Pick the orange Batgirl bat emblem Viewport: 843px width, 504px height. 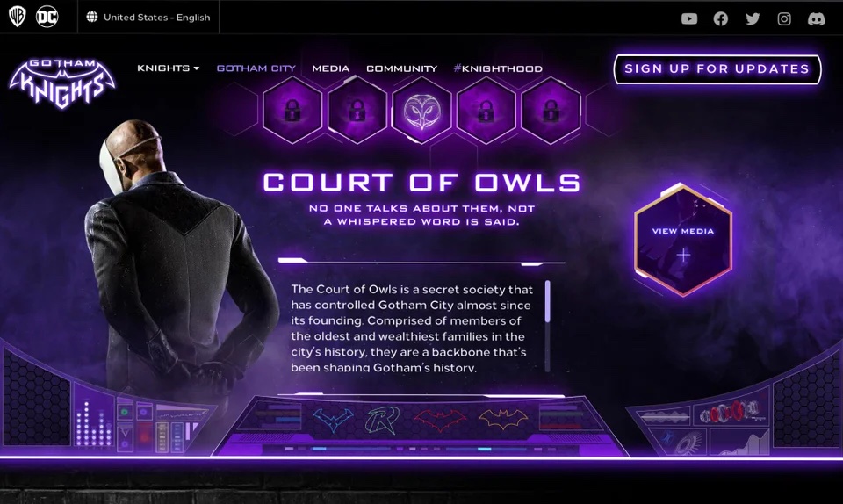(x=503, y=419)
